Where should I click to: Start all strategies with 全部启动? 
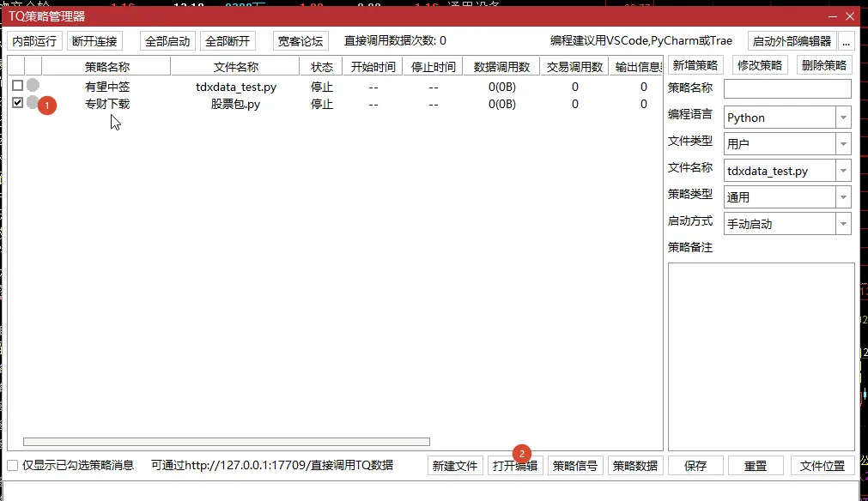point(167,41)
